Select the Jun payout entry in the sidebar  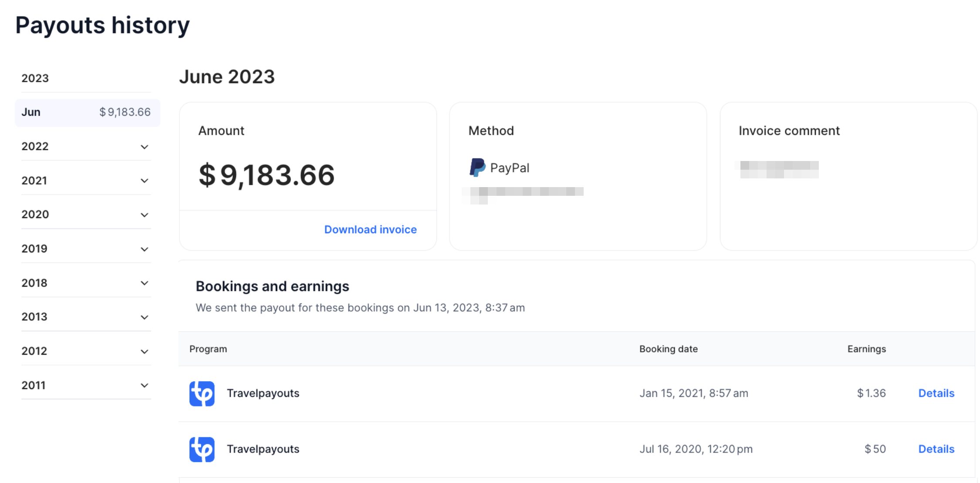point(86,112)
